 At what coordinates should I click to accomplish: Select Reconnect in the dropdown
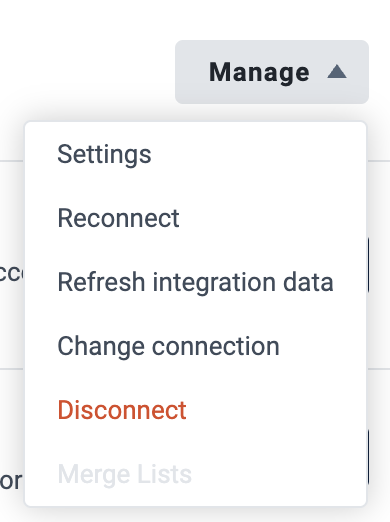pyautogui.click(x=118, y=218)
